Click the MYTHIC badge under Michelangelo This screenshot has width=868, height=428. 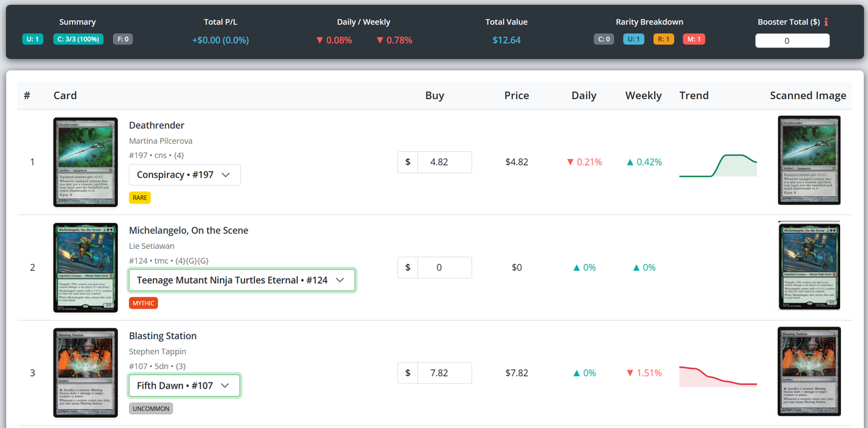(143, 303)
